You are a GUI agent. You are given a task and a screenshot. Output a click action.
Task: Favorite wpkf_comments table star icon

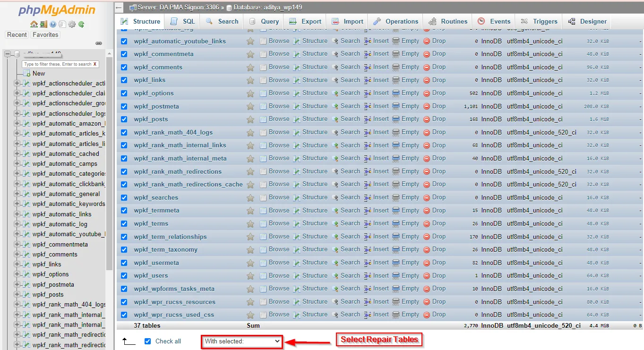point(250,68)
